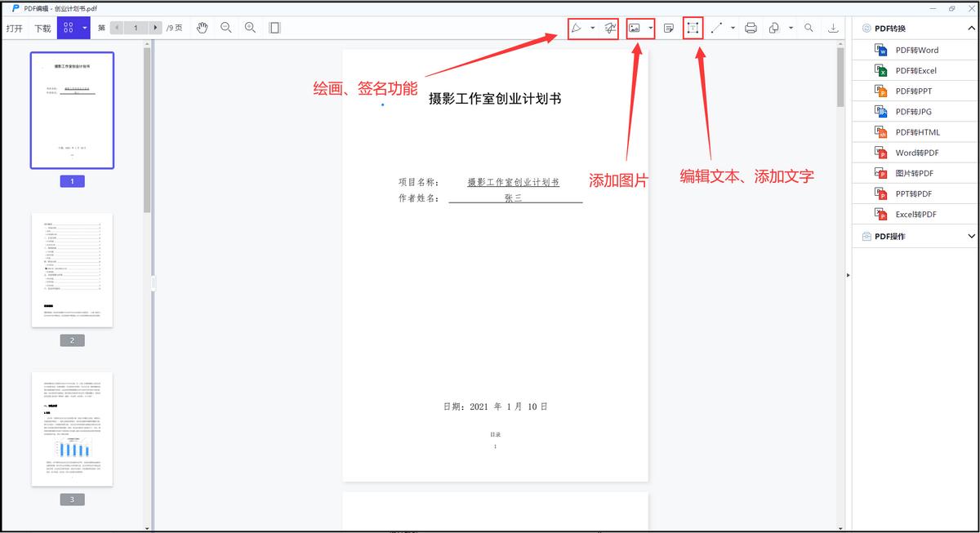Expand the image tool dropdown
This screenshot has height=533, width=980.
click(x=650, y=28)
